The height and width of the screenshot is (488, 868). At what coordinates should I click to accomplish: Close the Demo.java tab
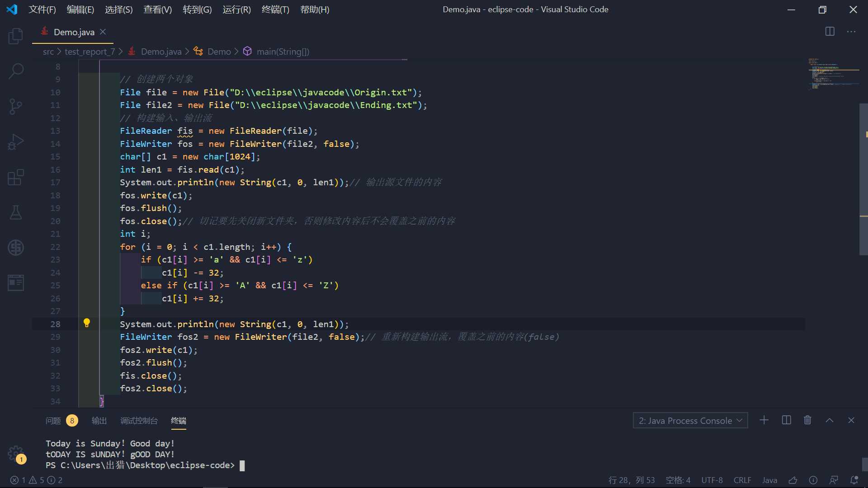pyautogui.click(x=103, y=32)
